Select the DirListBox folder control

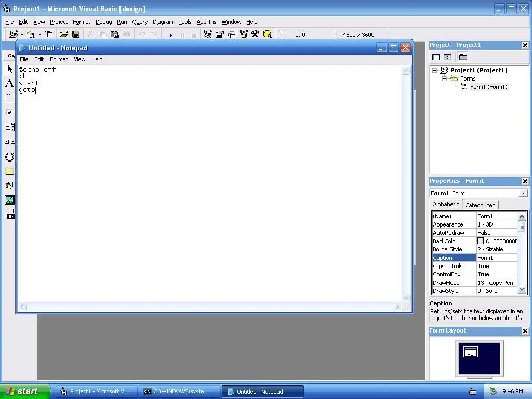click(x=9, y=171)
